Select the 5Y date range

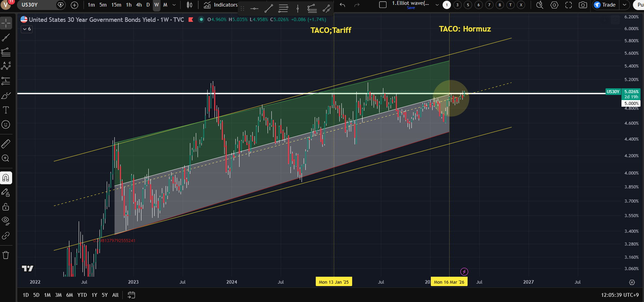105,295
